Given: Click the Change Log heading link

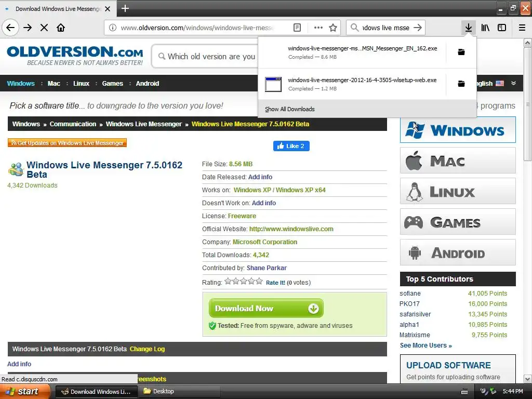Looking at the screenshot, I should tap(147, 349).
